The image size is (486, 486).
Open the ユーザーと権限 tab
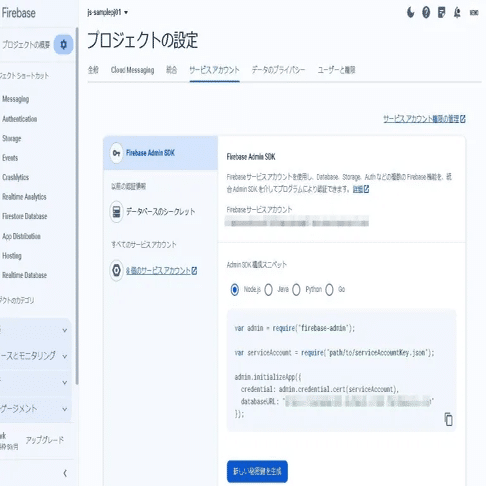[x=336, y=70]
